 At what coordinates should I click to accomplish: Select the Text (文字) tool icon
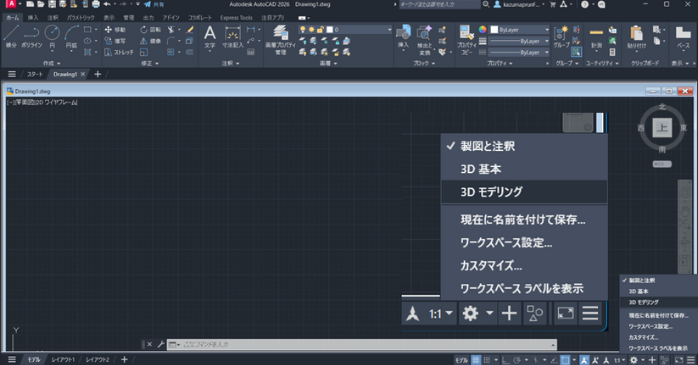point(210,32)
